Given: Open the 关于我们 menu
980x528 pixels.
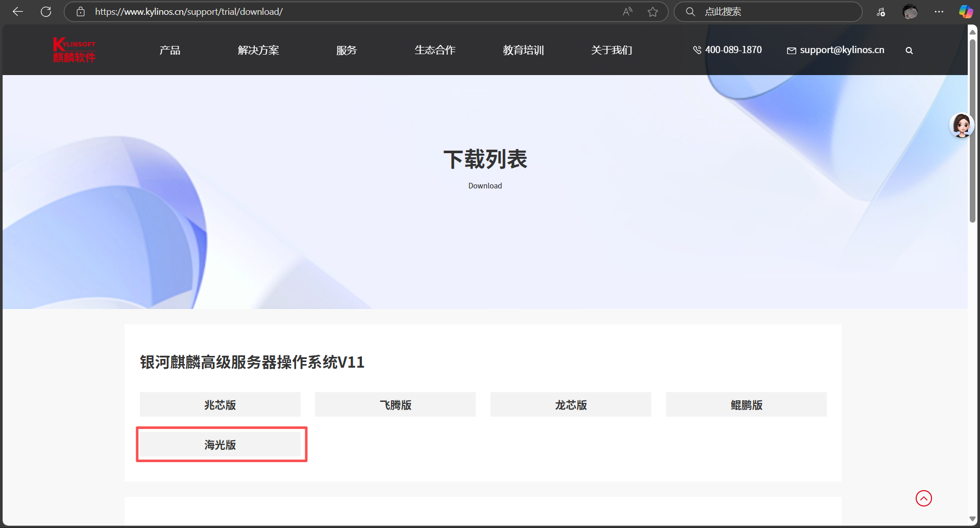Looking at the screenshot, I should pos(611,50).
